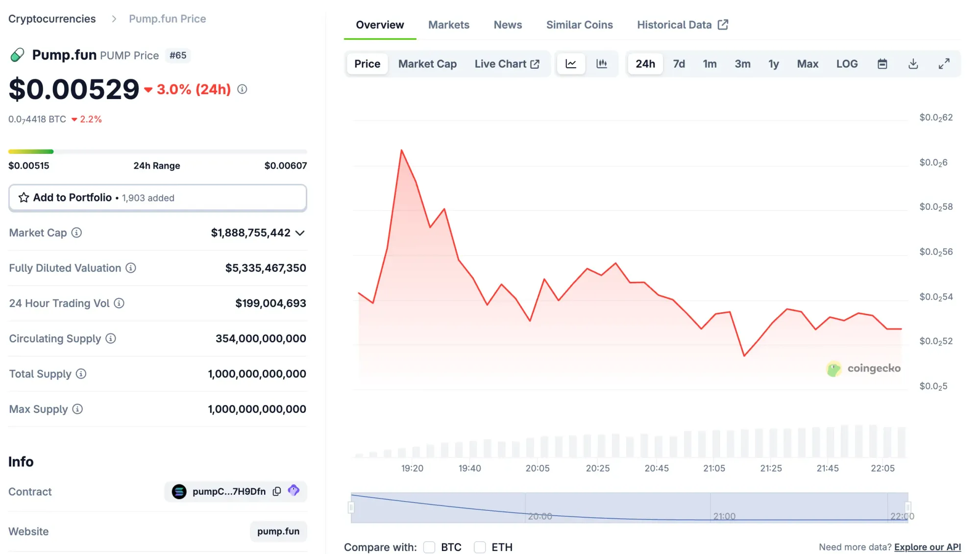
Task: Click Explore our API link
Action: (x=928, y=547)
